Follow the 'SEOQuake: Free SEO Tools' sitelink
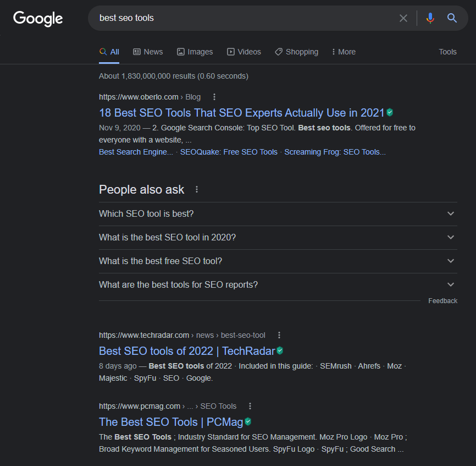The image size is (476, 466). point(229,152)
